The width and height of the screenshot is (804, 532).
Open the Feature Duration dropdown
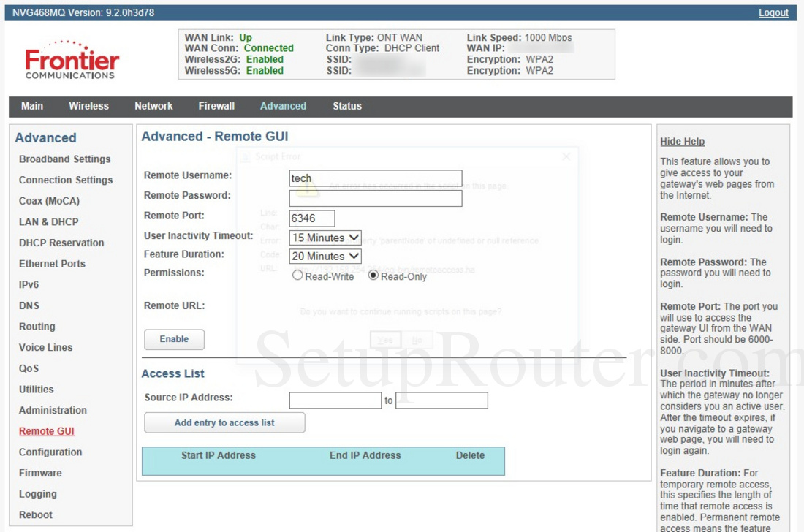coord(325,256)
